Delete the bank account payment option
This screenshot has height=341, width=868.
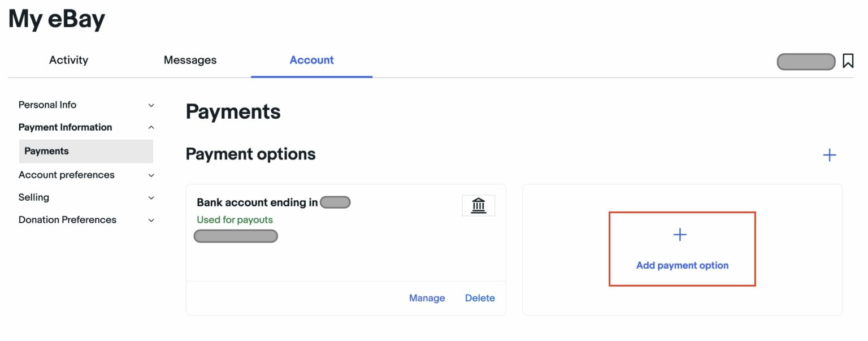point(480,298)
